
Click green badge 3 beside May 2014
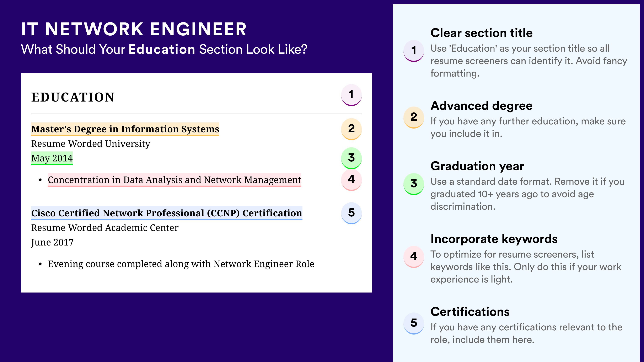click(351, 158)
